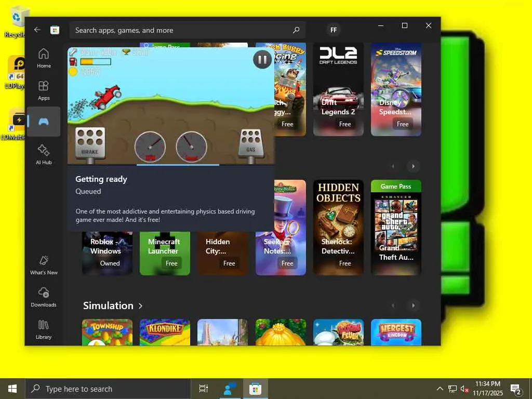Open the Windows Start menu
Screen dimensions: 532x399
(x=12, y=389)
